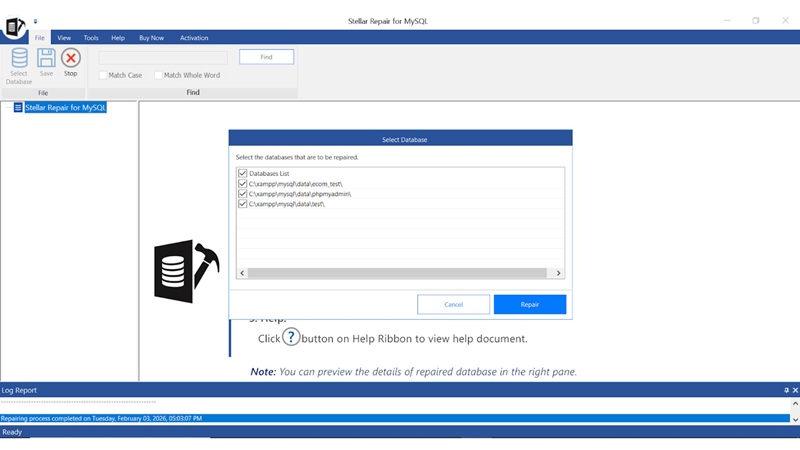Image resolution: width=800 pixels, height=450 pixels.
Task: Pin the Log Report panel
Action: [x=786, y=389]
